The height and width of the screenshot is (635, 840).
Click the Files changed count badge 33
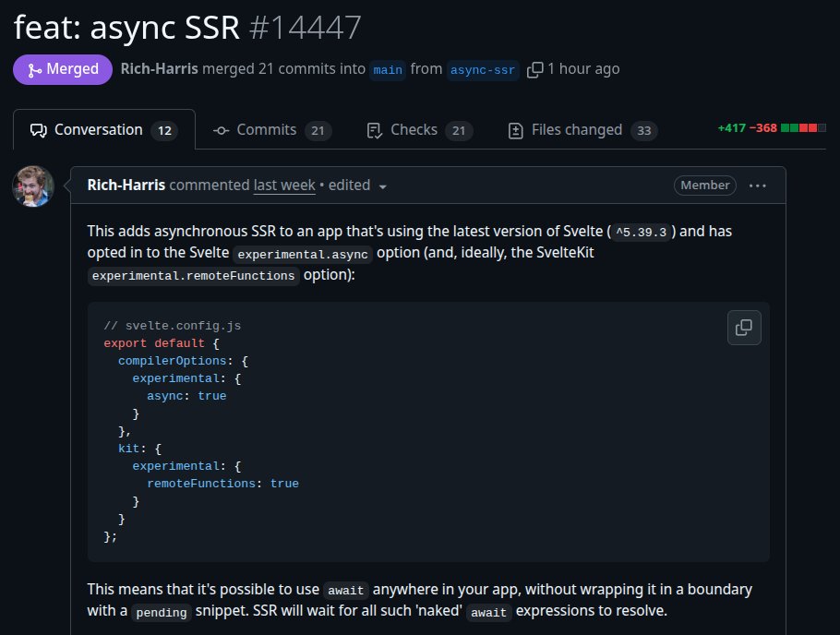[x=644, y=131]
